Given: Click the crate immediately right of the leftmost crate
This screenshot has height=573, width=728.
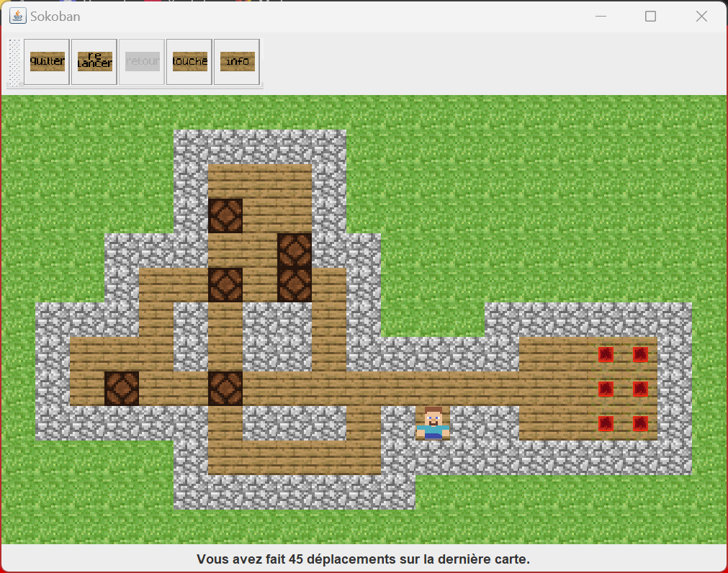Looking at the screenshot, I should click(225, 389).
